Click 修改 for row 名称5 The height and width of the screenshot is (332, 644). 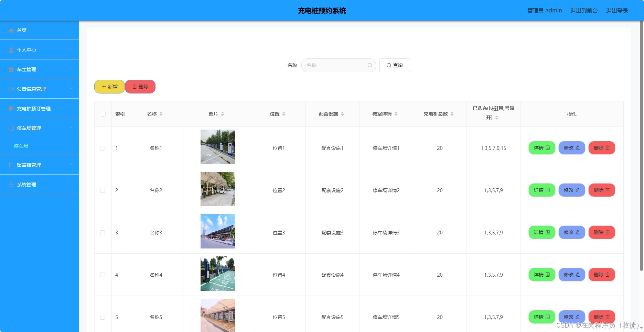pyautogui.click(x=572, y=317)
